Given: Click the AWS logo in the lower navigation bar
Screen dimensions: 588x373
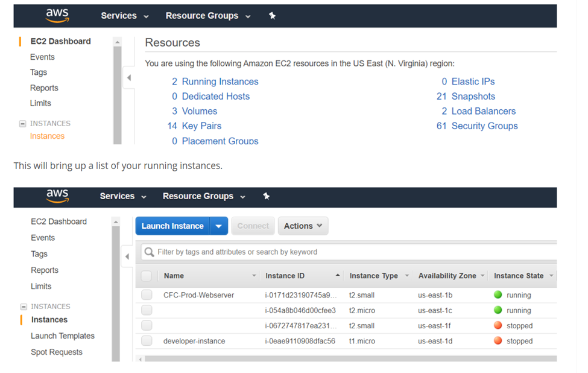Looking at the screenshot, I should click(x=57, y=196).
